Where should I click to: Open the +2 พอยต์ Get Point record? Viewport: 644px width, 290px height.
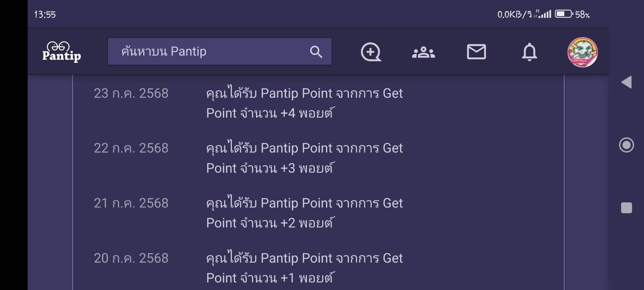(304, 213)
